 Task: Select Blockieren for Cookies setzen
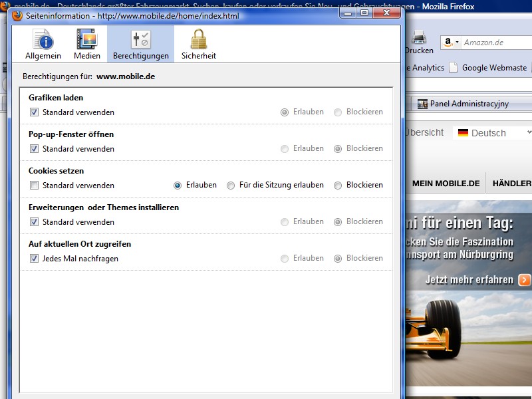coord(338,186)
